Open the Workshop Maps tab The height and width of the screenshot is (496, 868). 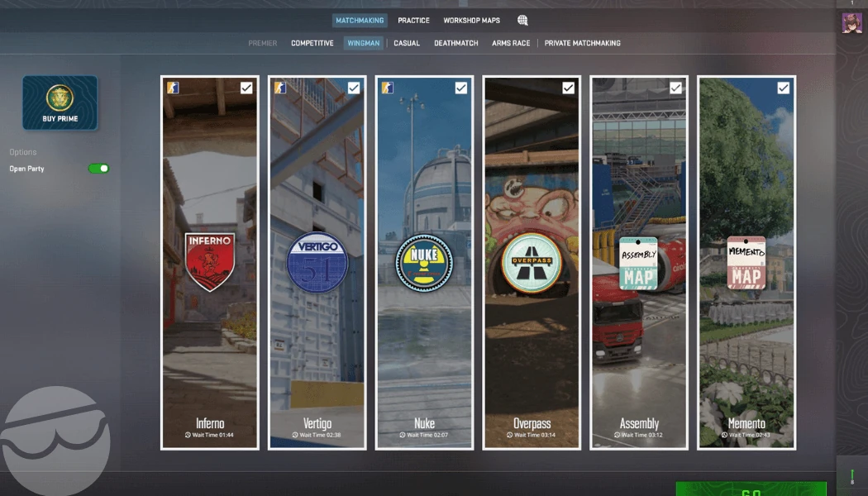472,21
